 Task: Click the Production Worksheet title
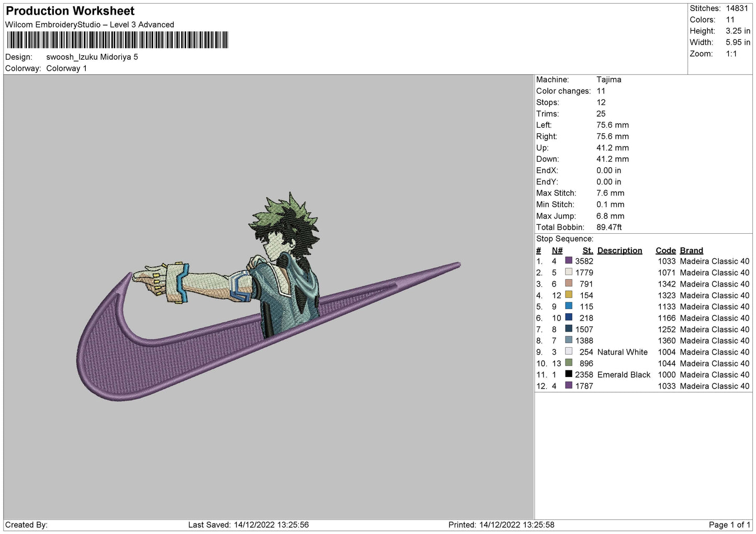pyautogui.click(x=70, y=11)
